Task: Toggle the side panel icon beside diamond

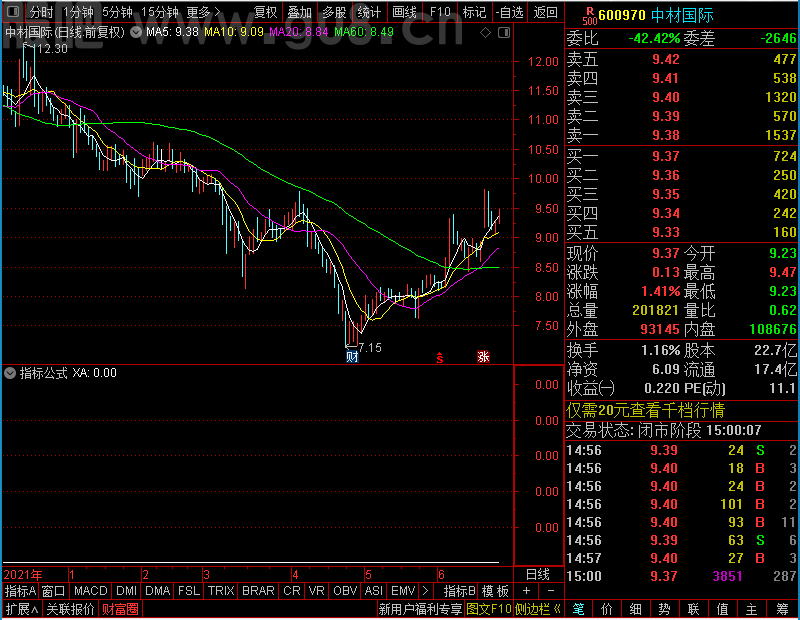Action: tap(504, 33)
